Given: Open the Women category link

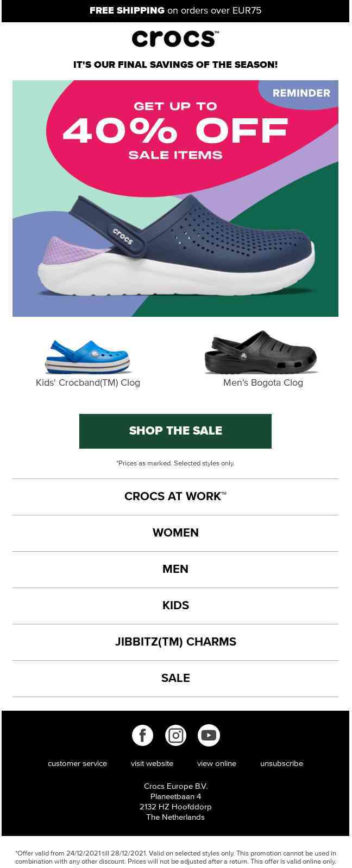Looking at the screenshot, I should click(175, 533).
